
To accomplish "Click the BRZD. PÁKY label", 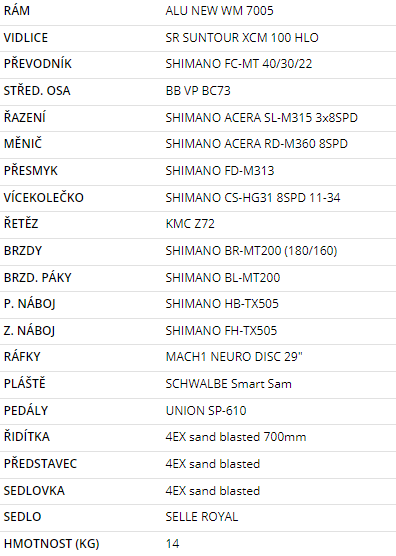I will [x=38, y=277].
